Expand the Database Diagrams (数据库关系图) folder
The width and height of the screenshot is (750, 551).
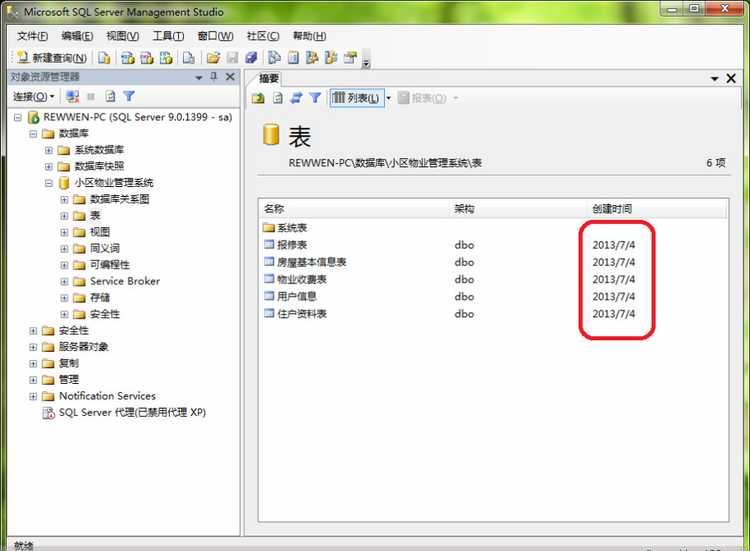(x=64, y=199)
